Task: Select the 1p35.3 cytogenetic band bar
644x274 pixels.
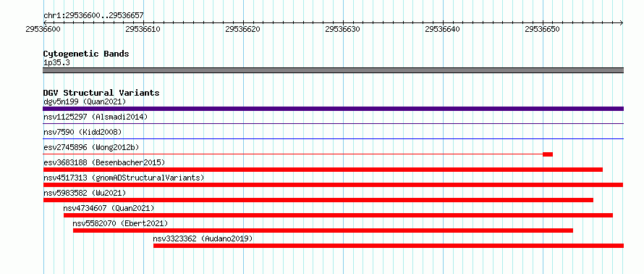Action: [x=333, y=70]
